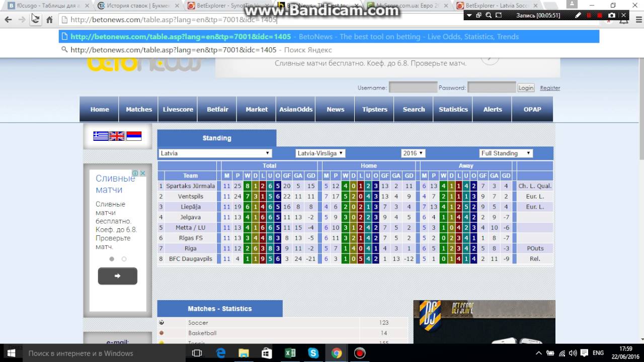Click Bandicam magnifier icon

pos(489,16)
